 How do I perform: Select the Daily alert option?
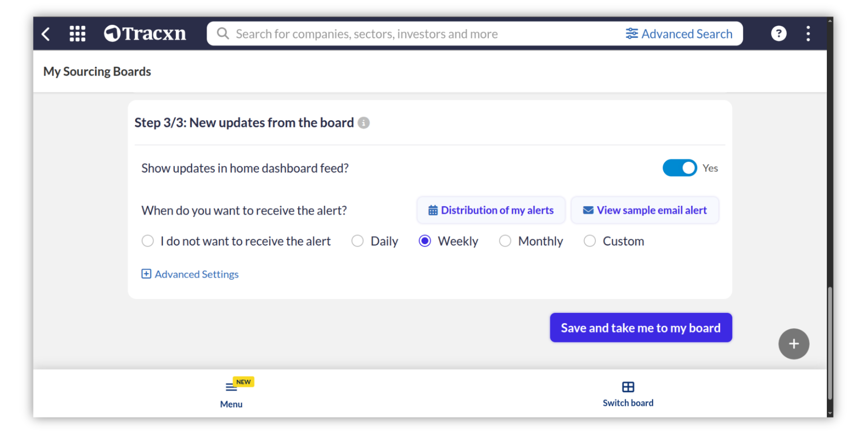pos(358,241)
